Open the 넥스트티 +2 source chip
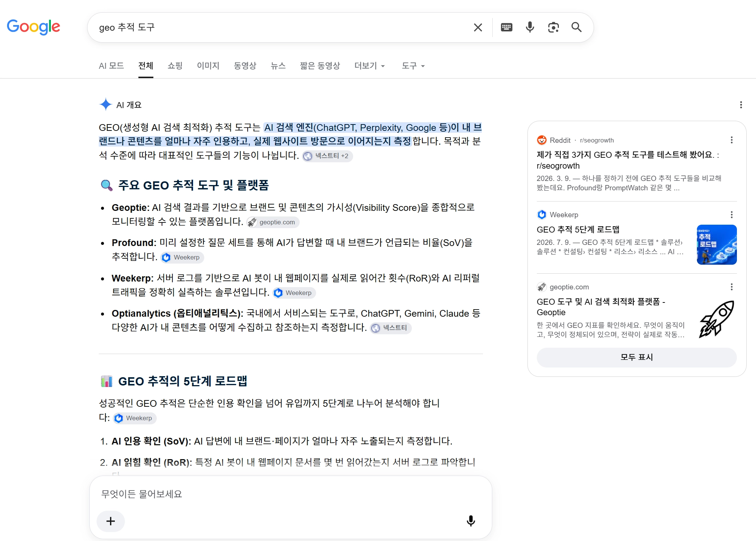The image size is (756, 541). tap(327, 156)
